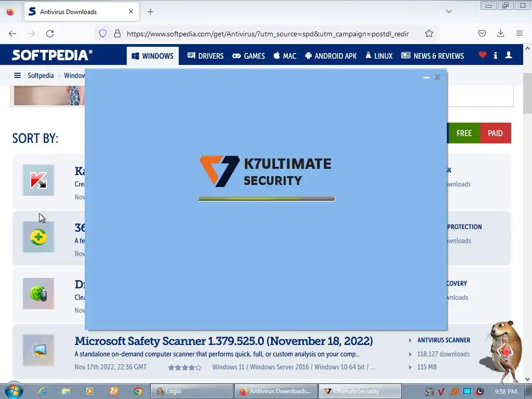Open the breadcrumb hamburger menu

17,75
